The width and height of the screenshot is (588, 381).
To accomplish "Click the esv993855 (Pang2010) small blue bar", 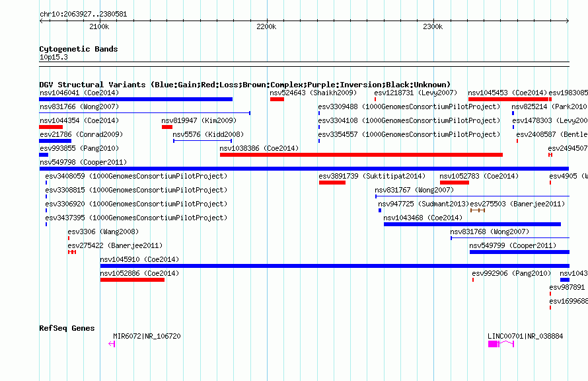I will (44, 155).
